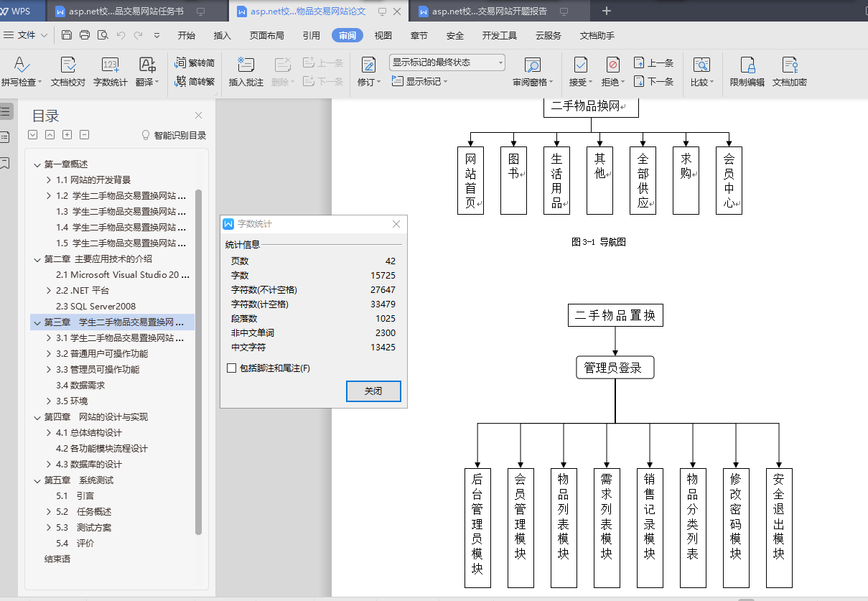
Task: Click 管理员登录 box in the diagram
Action: pyautogui.click(x=615, y=368)
